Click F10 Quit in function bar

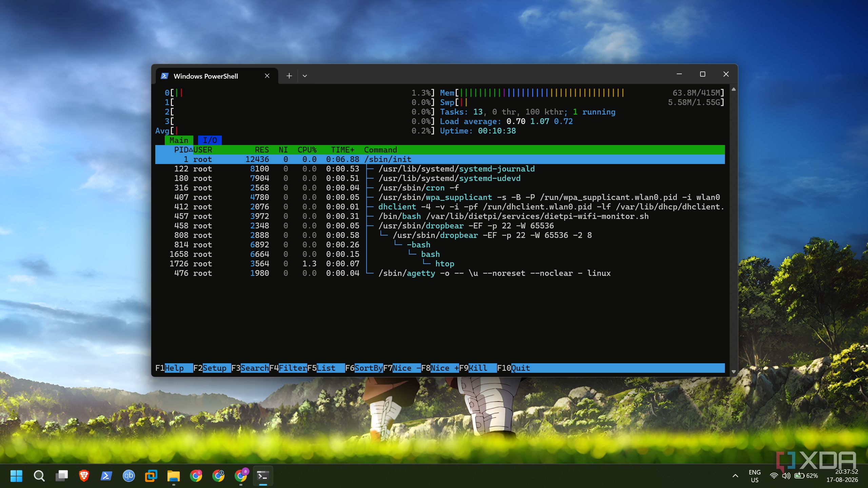coord(514,368)
